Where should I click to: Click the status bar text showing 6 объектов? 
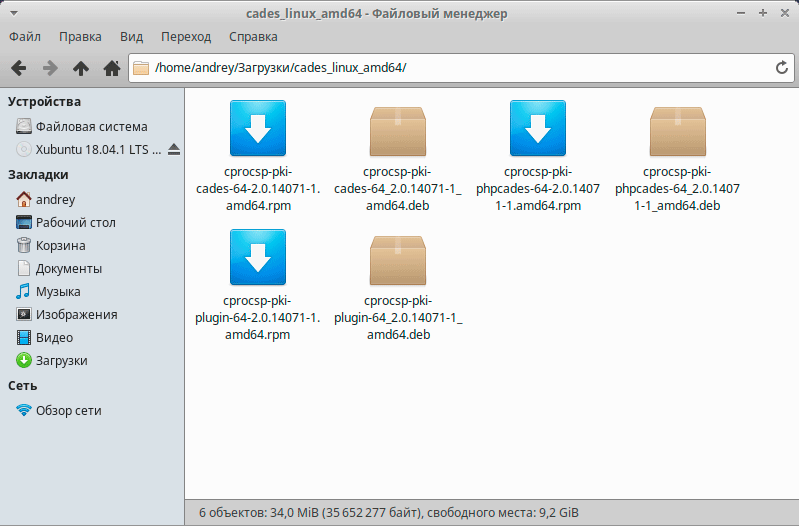pos(389,513)
